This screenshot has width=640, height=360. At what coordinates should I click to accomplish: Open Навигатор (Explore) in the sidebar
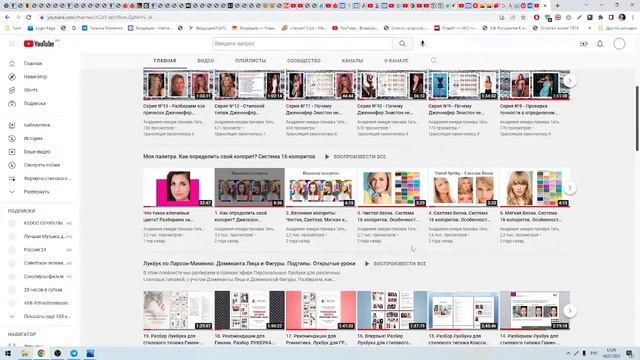[x=35, y=77]
